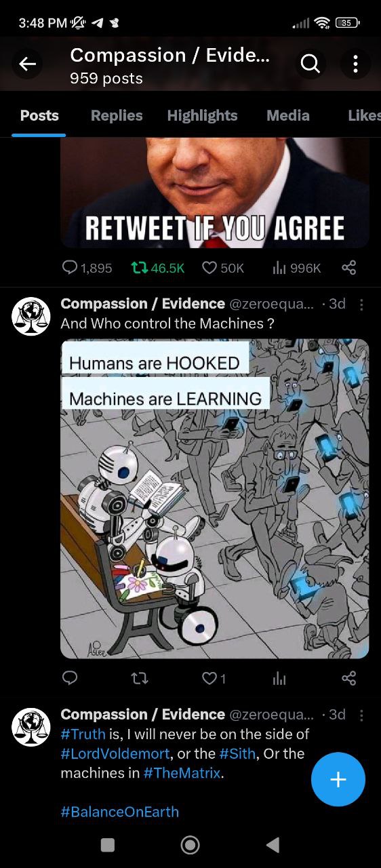Tap the back arrow in header
The image size is (381, 868).
[x=27, y=64]
